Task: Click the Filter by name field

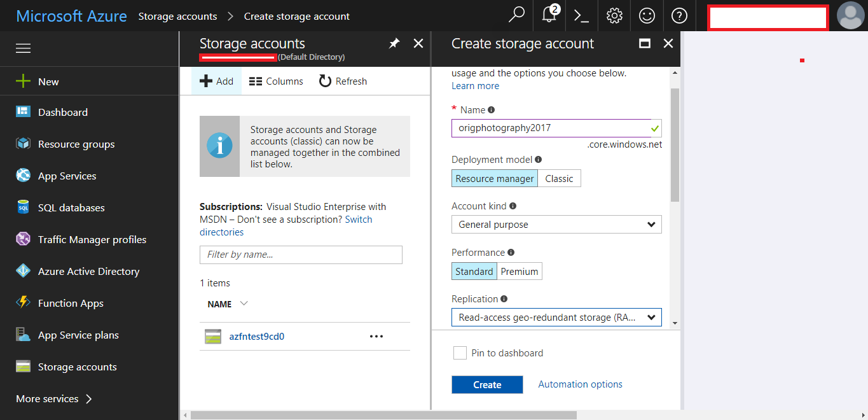Action: (301, 255)
